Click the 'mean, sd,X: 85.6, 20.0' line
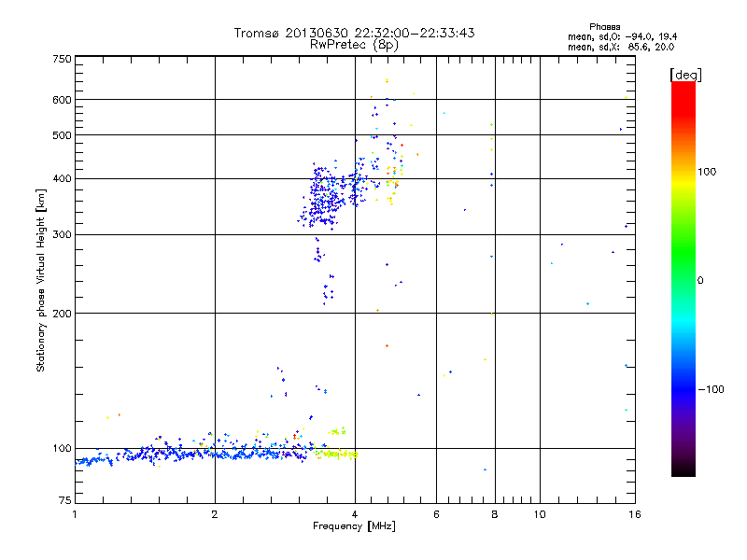Image resolution: width=747 pixels, height=560 pixels. 621,47
